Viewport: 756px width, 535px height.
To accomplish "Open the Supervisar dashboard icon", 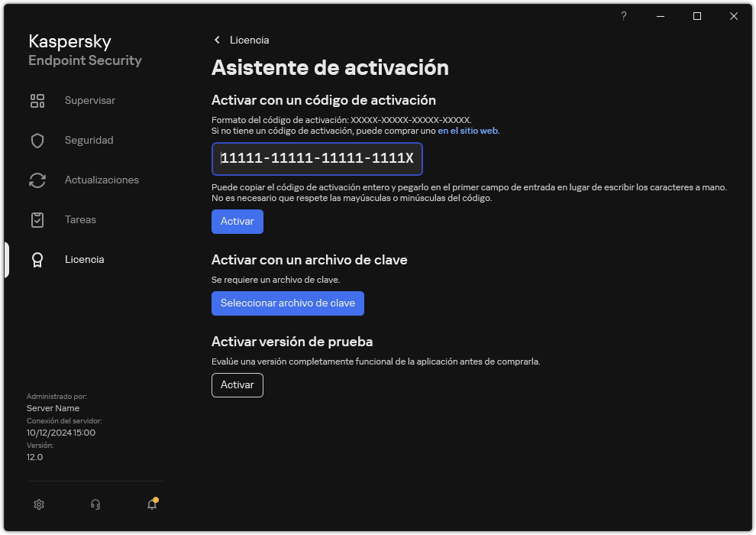I will pyautogui.click(x=37, y=100).
